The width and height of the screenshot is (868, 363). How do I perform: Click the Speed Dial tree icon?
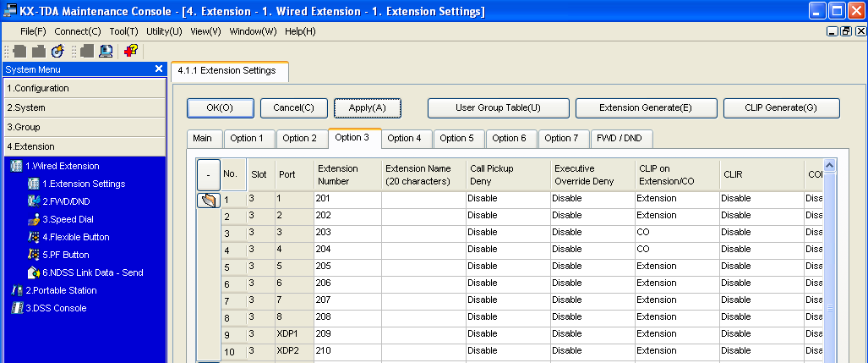pyautogui.click(x=34, y=219)
